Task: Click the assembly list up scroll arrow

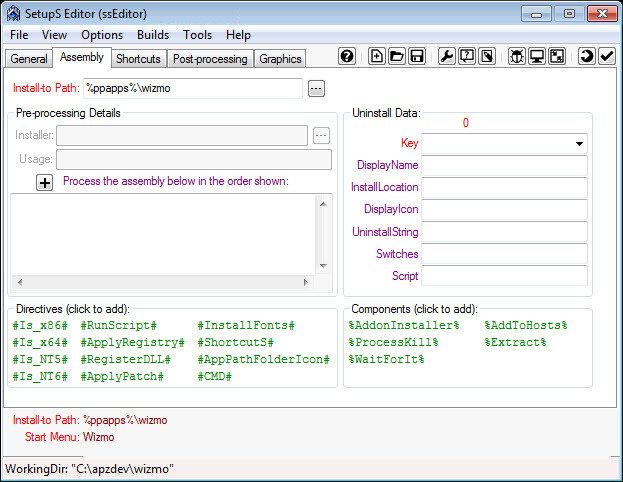Action: pyautogui.click(x=323, y=204)
